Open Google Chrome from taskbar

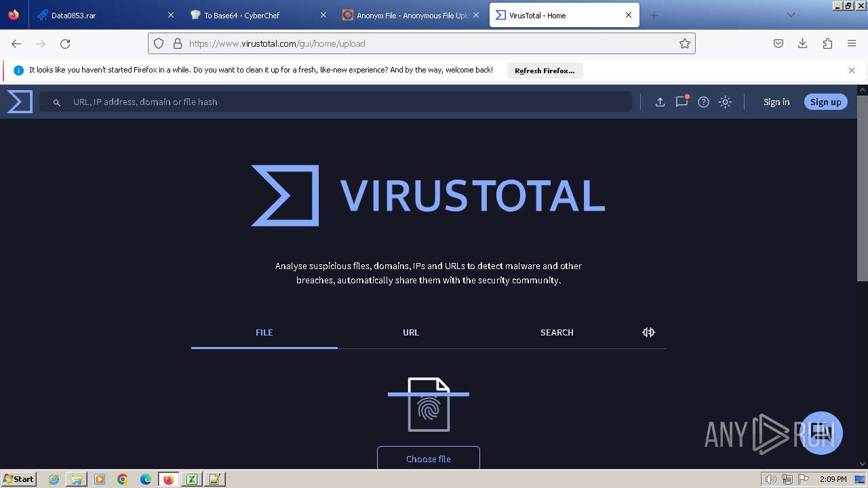(123, 479)
